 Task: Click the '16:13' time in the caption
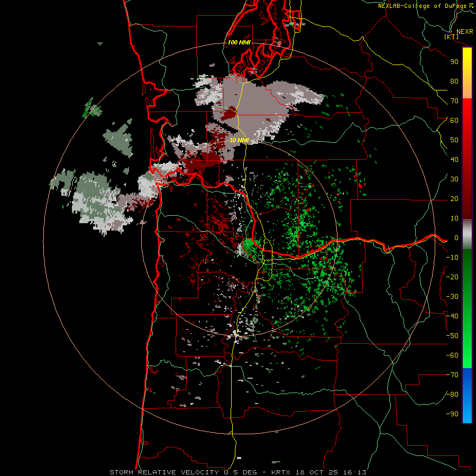354,472
